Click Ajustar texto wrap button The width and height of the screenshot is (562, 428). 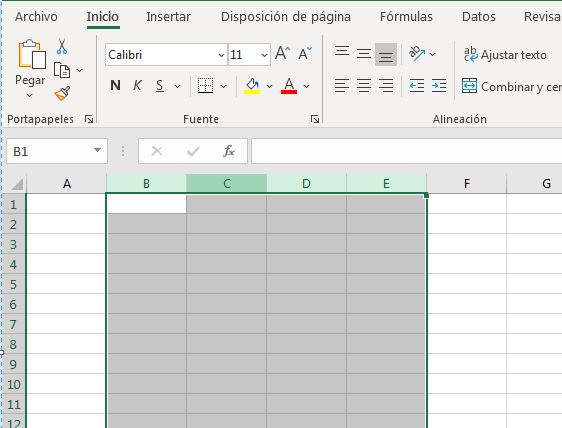[505, 54]
